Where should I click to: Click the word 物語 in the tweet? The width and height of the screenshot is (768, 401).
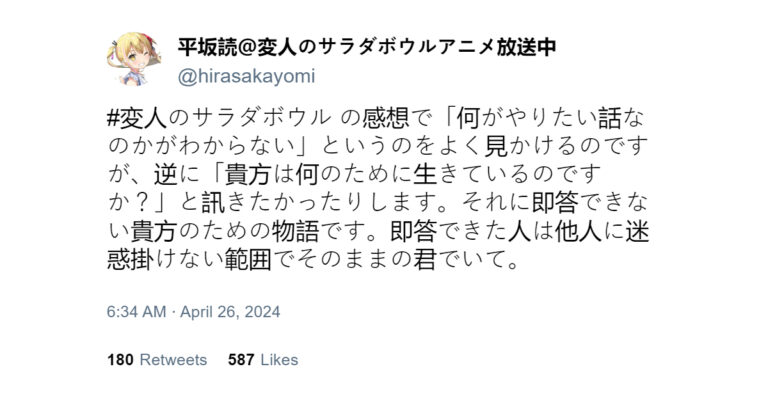[295, 231]
